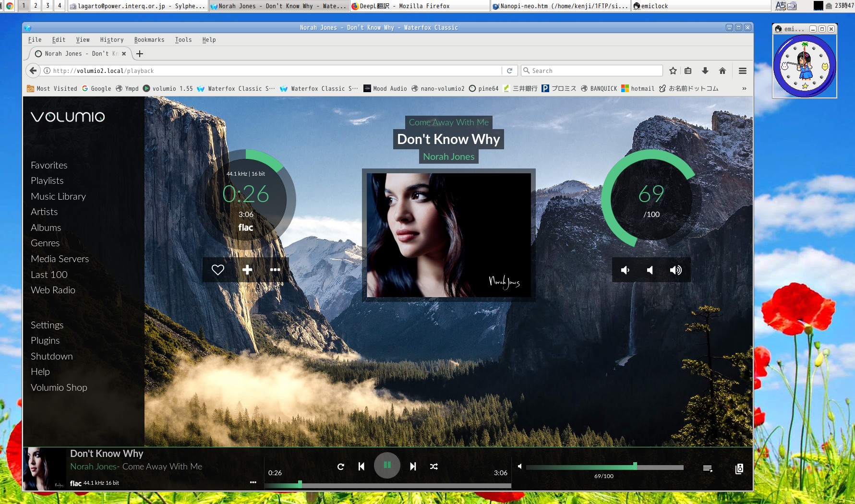Image resolution: width=855 pixels, height=504 pixels.
Task: Toggle repeat playback mode
Action: tap(341, 467)
